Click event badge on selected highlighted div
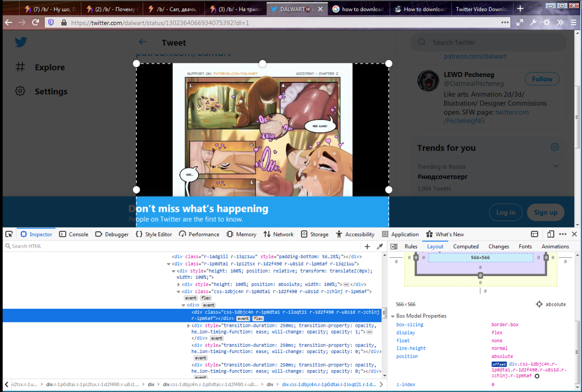 (243, 318)
